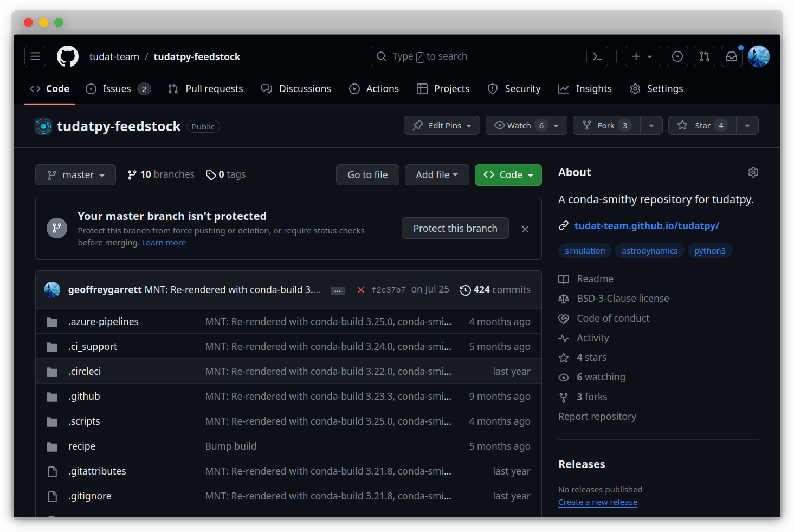Open the Learn more link
Image resolution: width=794 pixels, height=532 pixels.
(164, 243)
